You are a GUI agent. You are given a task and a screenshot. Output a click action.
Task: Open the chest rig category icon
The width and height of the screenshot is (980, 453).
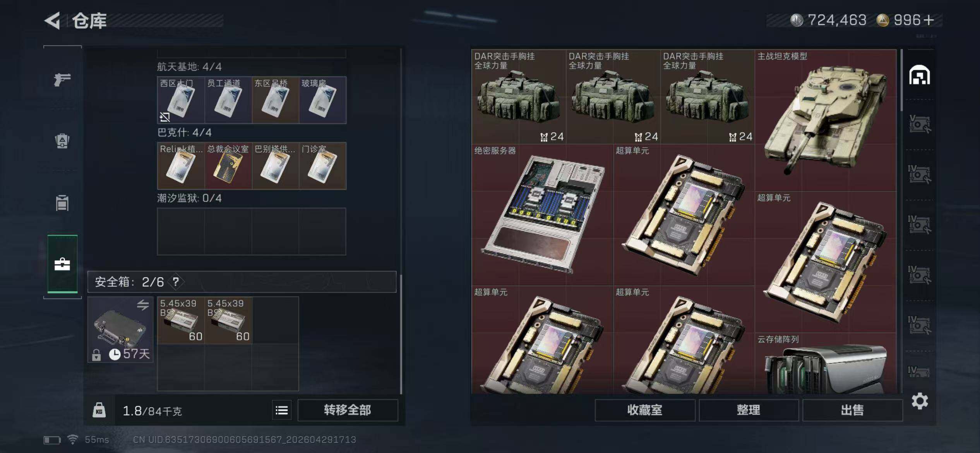click(62, 202)
